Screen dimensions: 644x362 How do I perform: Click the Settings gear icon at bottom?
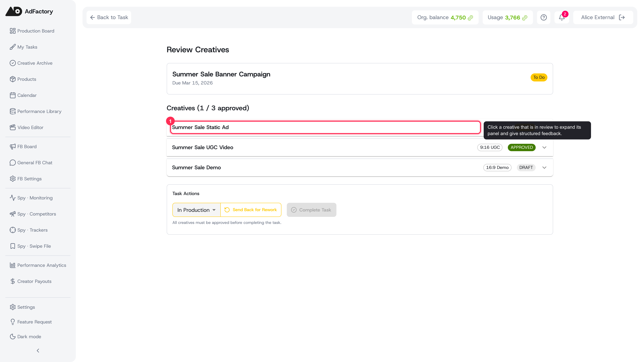click(x=13, y=307)
